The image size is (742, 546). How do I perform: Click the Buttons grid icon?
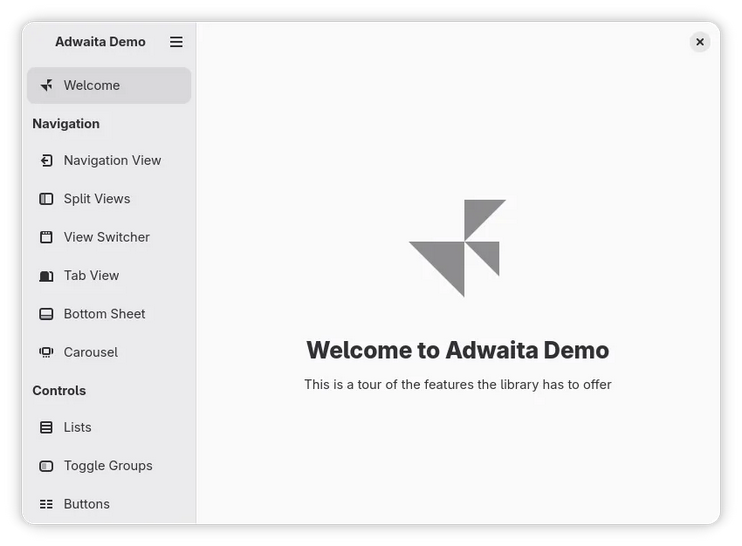[46, 504]
